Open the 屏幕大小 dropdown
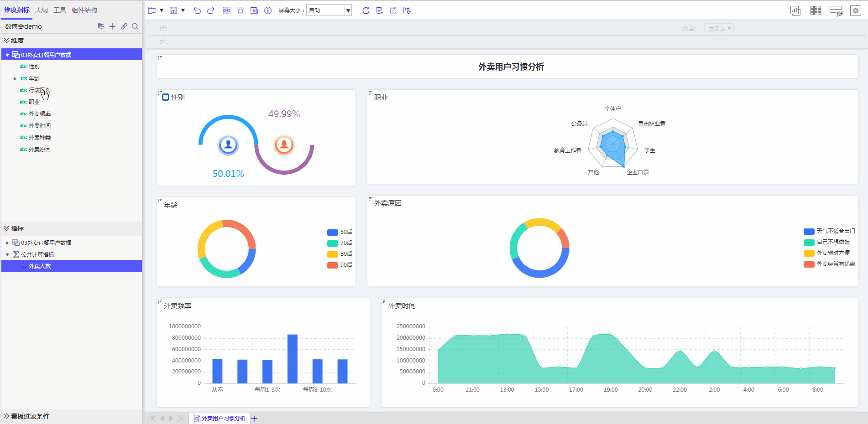 tap(348, 10)
